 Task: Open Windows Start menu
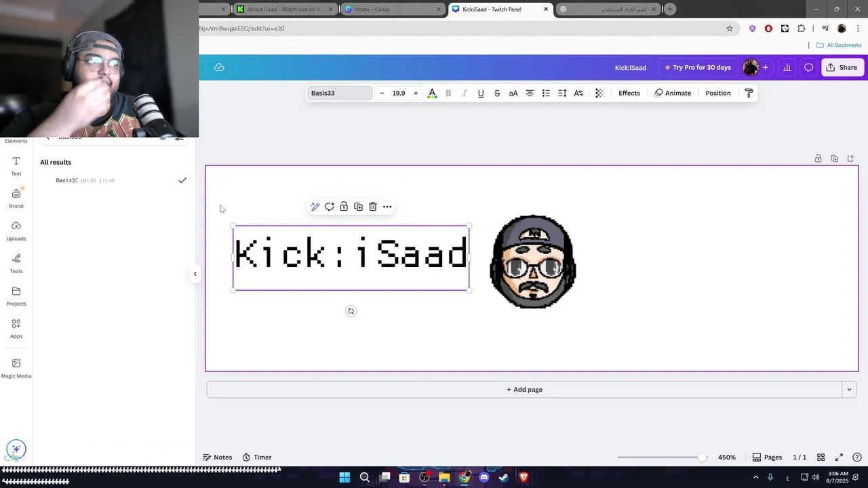(x=344, y=477)
